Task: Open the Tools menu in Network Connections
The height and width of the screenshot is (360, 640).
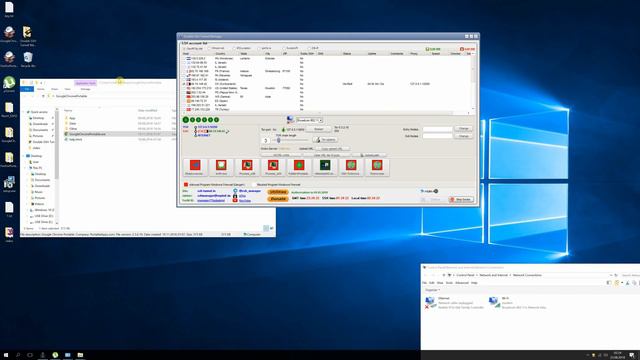Action: tap(449, 282)
